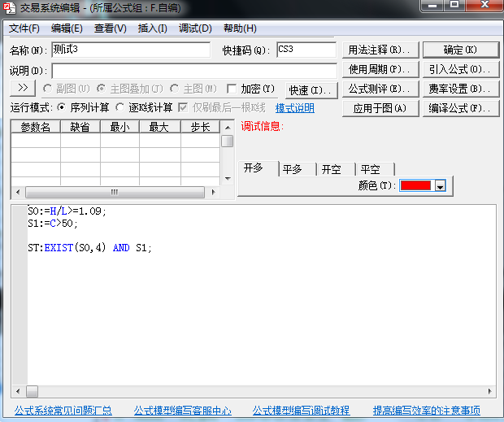Open 公式模型编写调试教程 link
The image size is (504, 422).
(x=301, y=410)
